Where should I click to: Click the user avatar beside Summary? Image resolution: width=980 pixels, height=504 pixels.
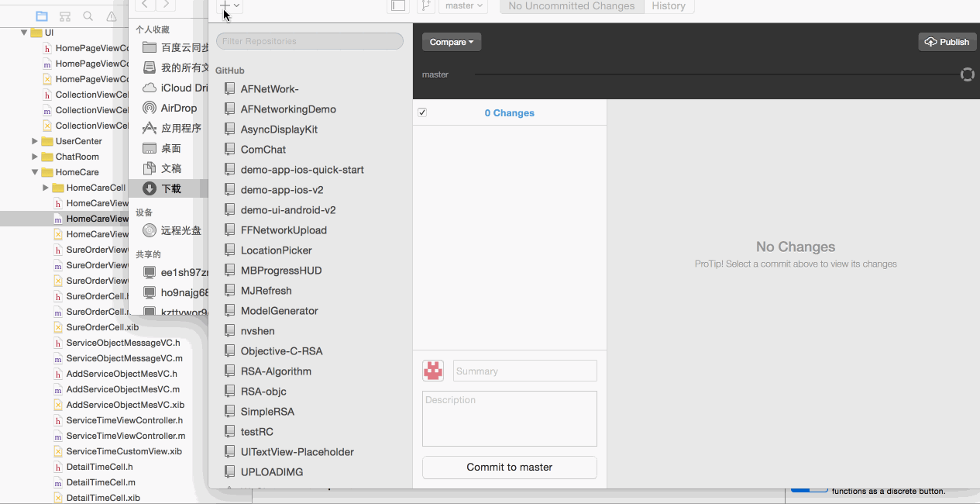point(433,371)
